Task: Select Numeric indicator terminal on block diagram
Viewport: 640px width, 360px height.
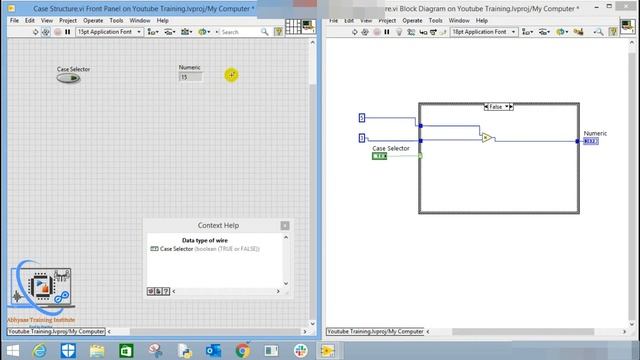Action: tap(591, 141)
